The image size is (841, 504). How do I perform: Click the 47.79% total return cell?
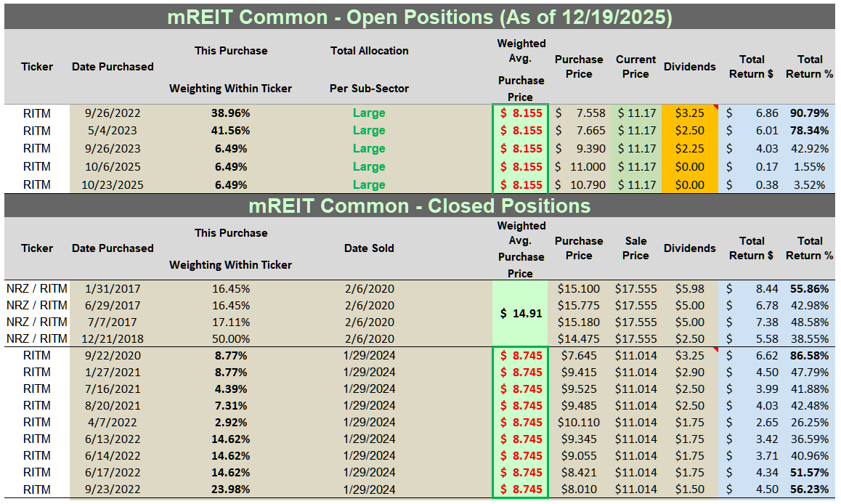click(x=809, y=372)
